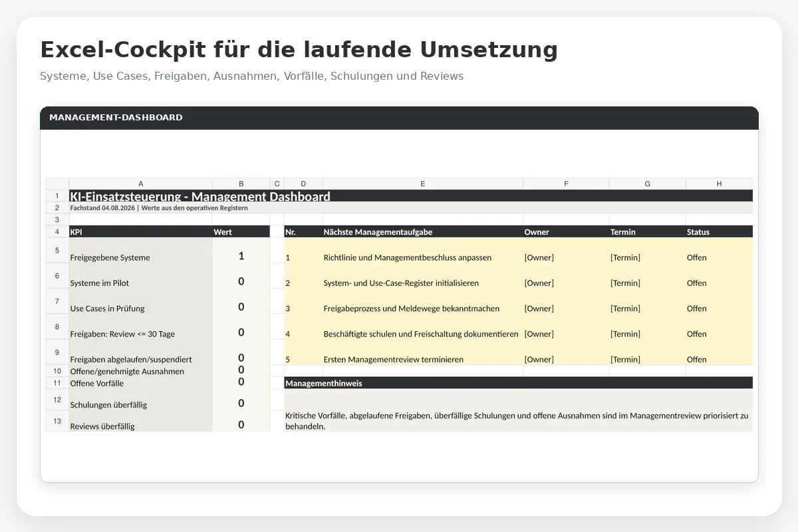Click the 'Excel-Cockpit für die laufende Umsetzung' heading
Screen dimensions: 798x532
(x=299, y=50)
